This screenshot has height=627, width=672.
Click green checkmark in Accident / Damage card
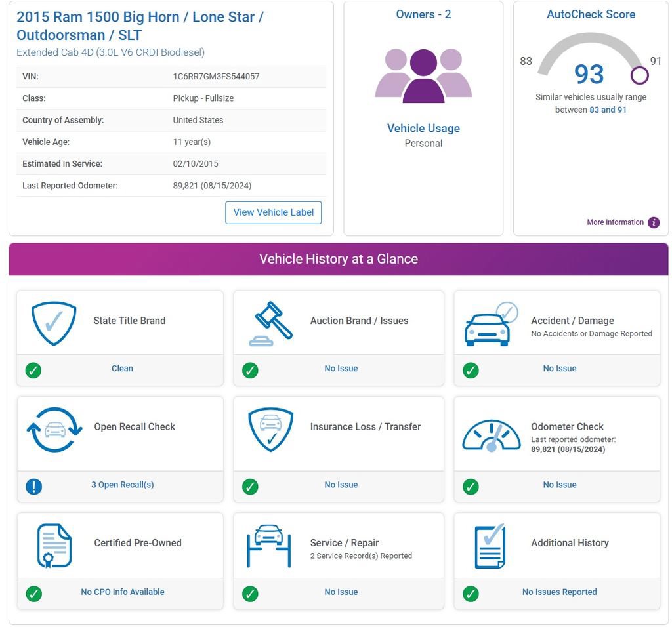(x=471, y=371)
